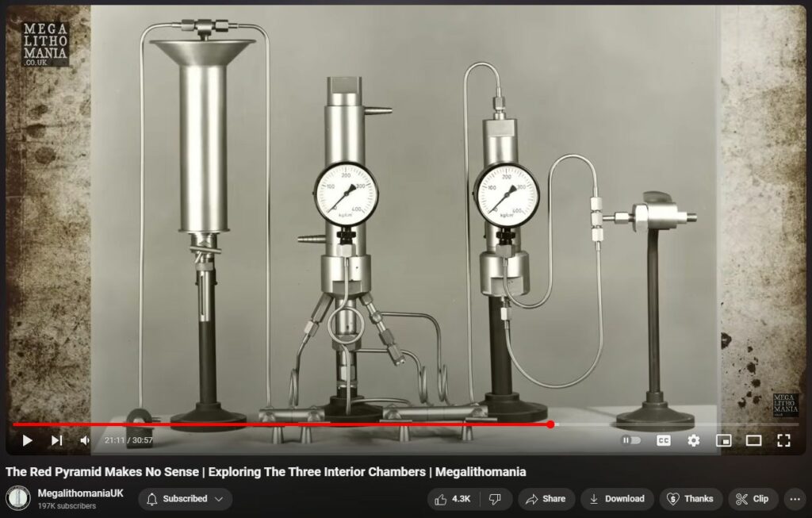Toggle theater mode view

click(753, 440)
